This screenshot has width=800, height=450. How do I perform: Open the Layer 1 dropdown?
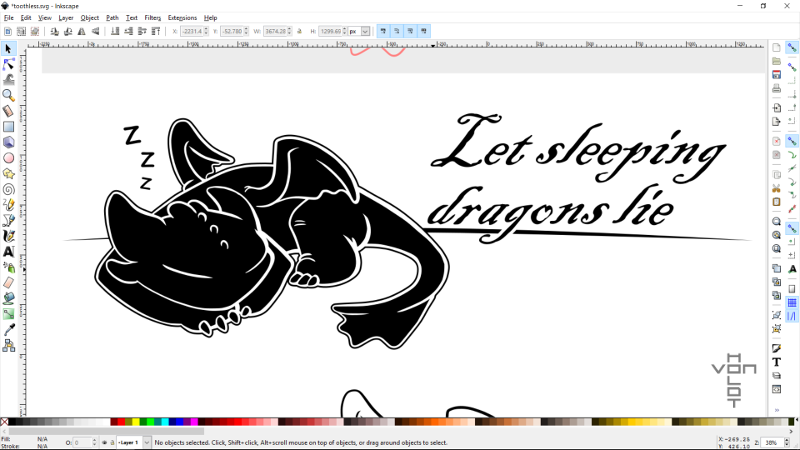(x=146, y=443)
